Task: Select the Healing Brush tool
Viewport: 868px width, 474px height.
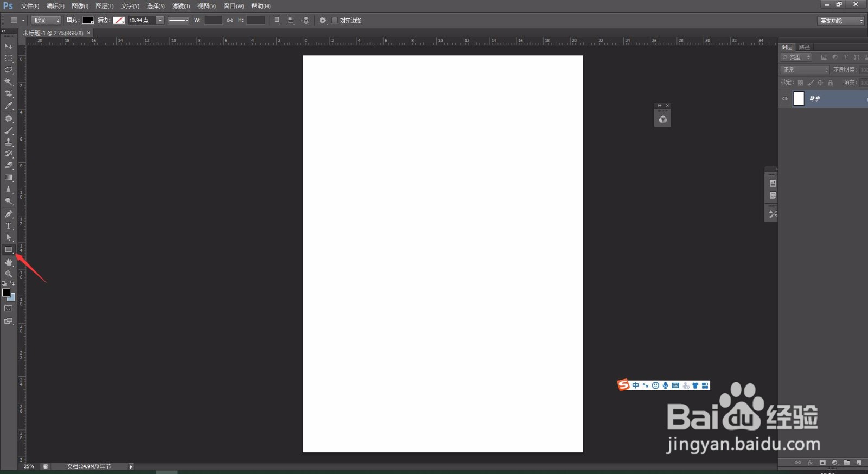Action: [x=8, y=118]
